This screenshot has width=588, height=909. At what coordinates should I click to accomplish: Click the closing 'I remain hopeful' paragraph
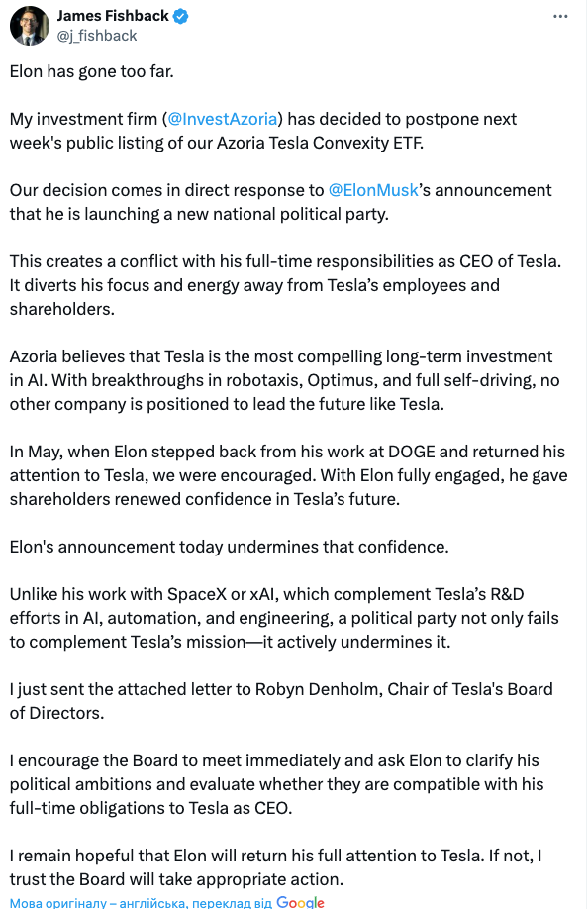276,867
